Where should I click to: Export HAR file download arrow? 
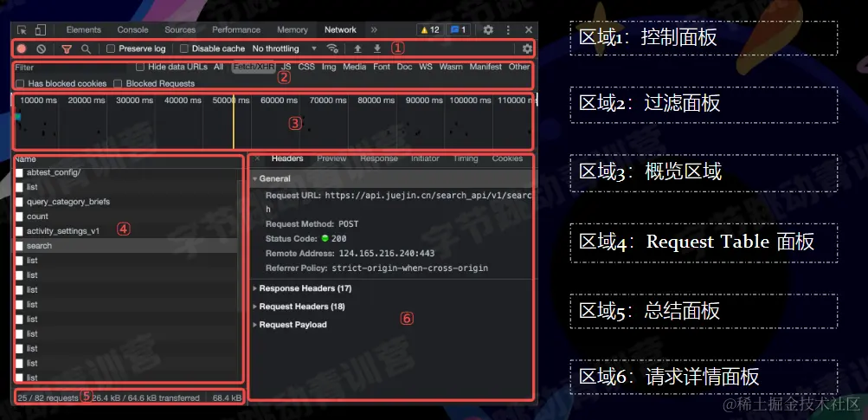pyautogui.click(x=377, y=48)
